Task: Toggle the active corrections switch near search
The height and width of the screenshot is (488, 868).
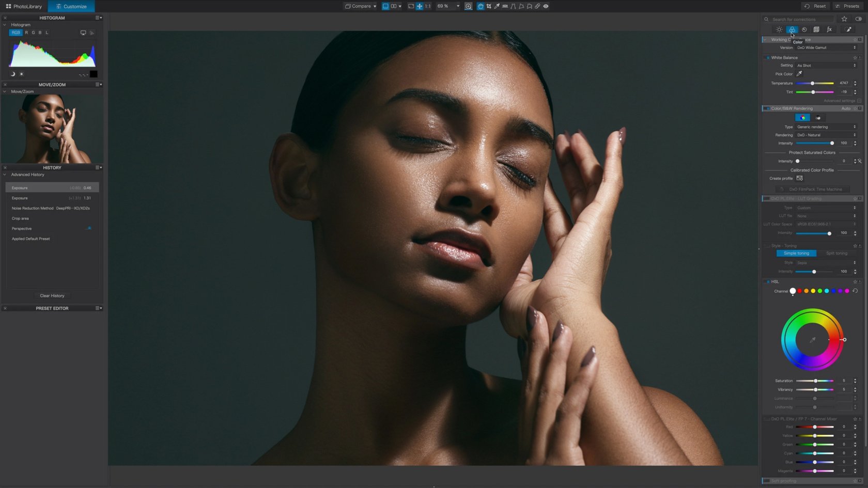Action: click(x=858, y=19)
